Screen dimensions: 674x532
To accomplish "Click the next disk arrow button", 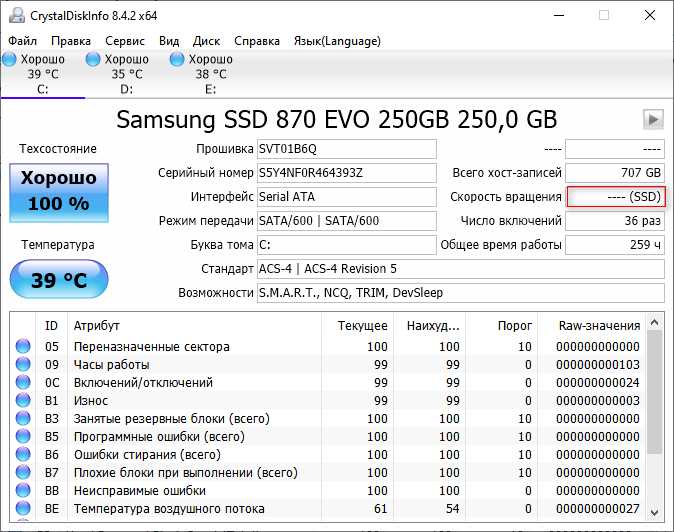I will coord(653,119).
